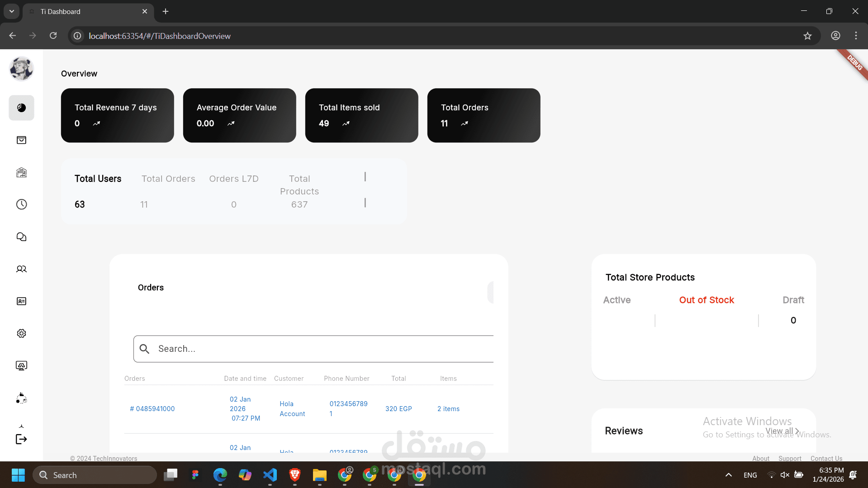868x488 pixels.
Task: Open a new browser tab
Action: coord(166,11)
